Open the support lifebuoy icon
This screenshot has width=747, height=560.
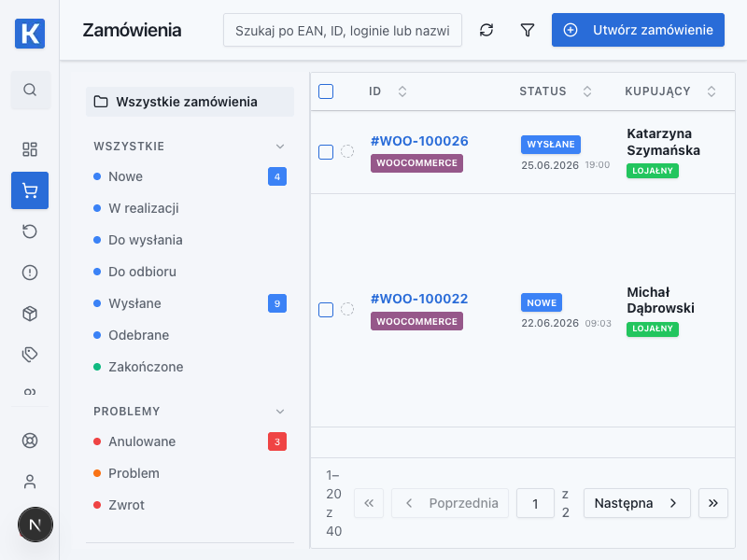(x=30, y=441)
